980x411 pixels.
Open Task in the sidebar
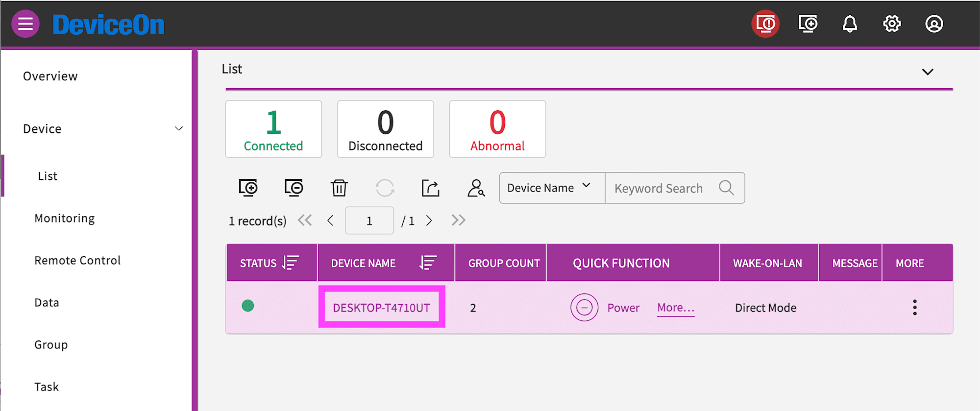[x=47, y=387]
